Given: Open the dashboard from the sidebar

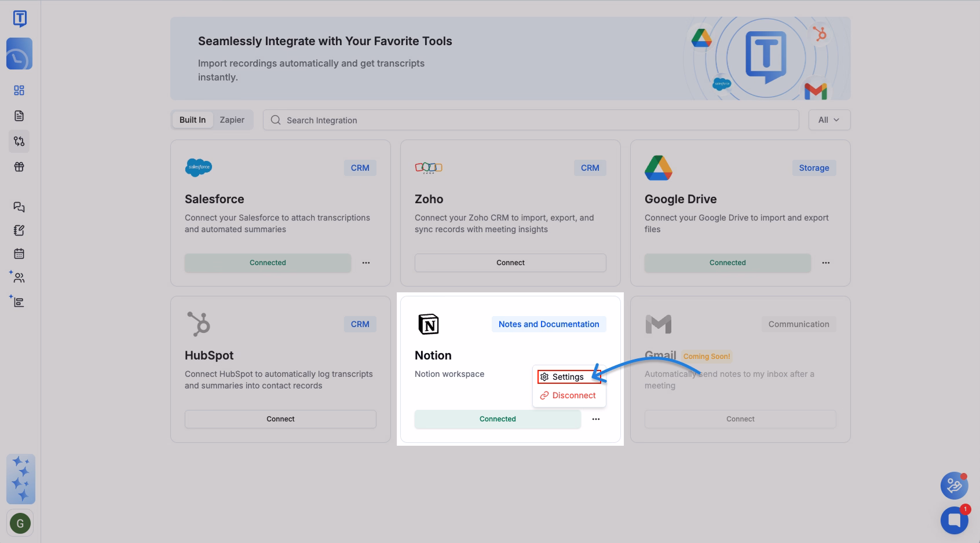Looking at the screenshot, I should tap(19, 90).
